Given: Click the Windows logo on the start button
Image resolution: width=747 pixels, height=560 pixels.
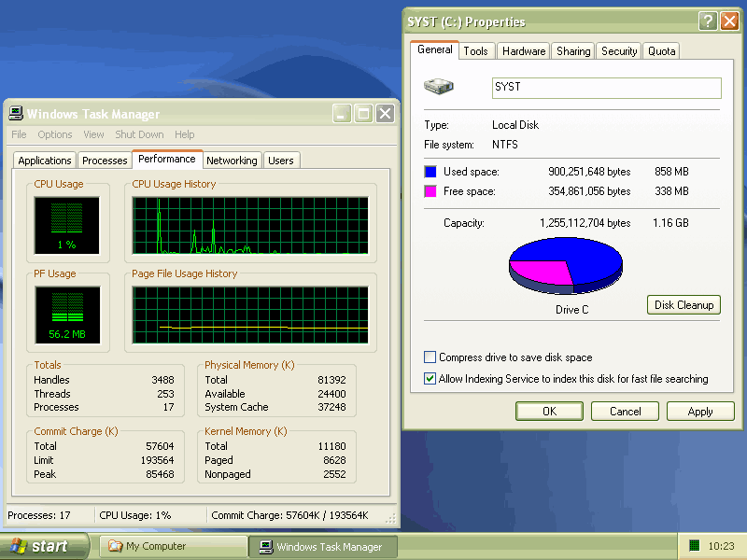Looking at the screenshot, I should 18,546.
